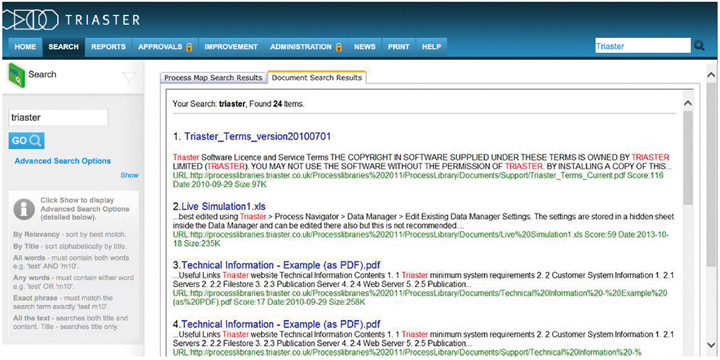Click the 'Your Search: triaster, Found 24 Items' text
This screenshot has width=720, height=360.
238,104
